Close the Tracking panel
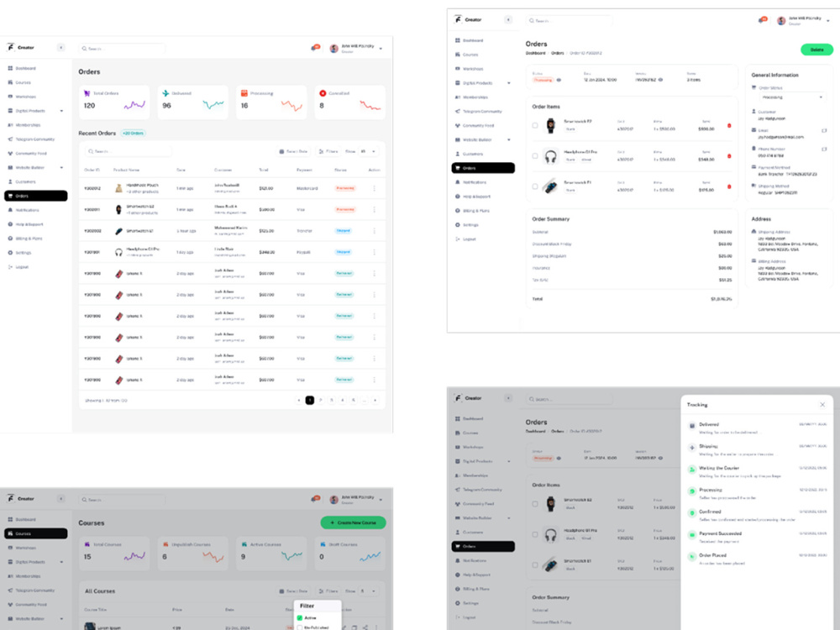Screen dimensions: 840x630 [x=822, y=405]
